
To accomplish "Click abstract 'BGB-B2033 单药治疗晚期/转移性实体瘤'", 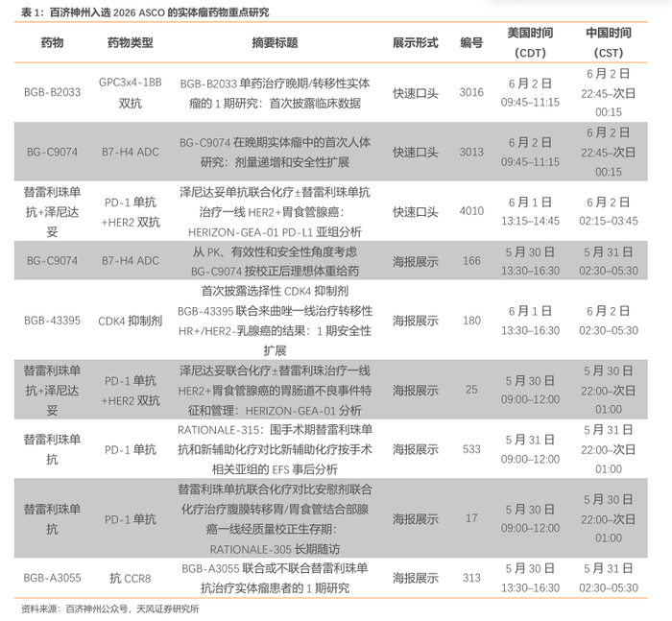I will click(275, 93).
